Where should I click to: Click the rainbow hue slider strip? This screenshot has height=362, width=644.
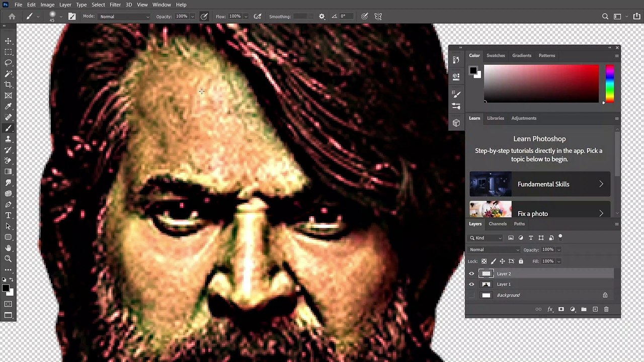click(x=610, y=83)
